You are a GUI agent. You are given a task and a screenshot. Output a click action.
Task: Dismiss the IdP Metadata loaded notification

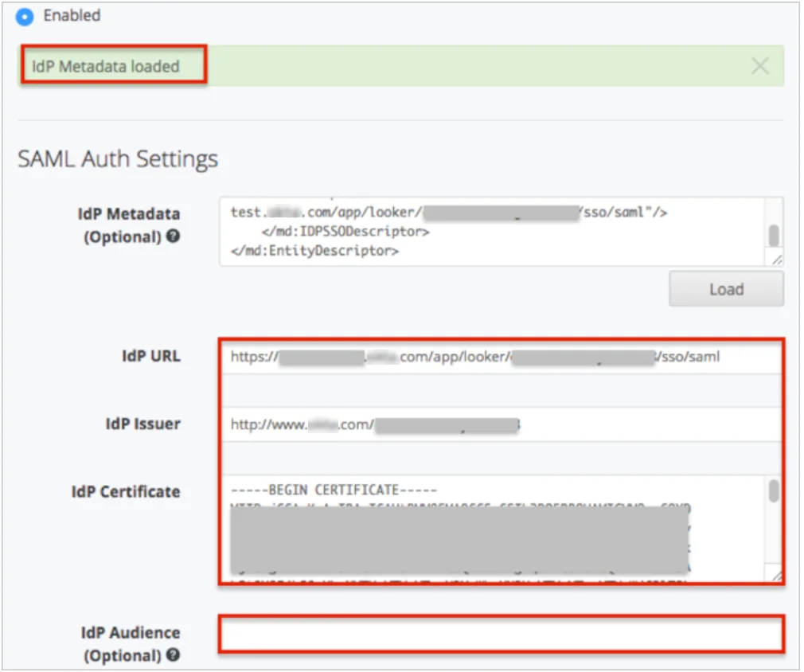tap(762, 66)
